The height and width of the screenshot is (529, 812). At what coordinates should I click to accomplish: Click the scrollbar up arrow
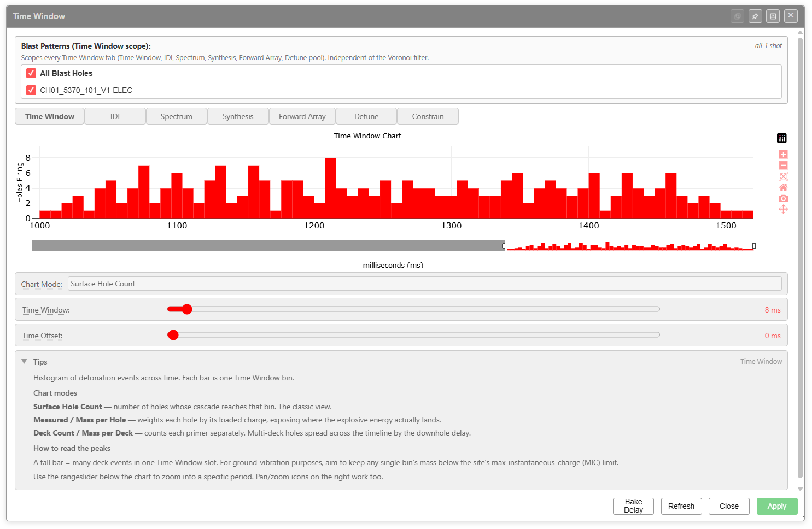(801, 33)
